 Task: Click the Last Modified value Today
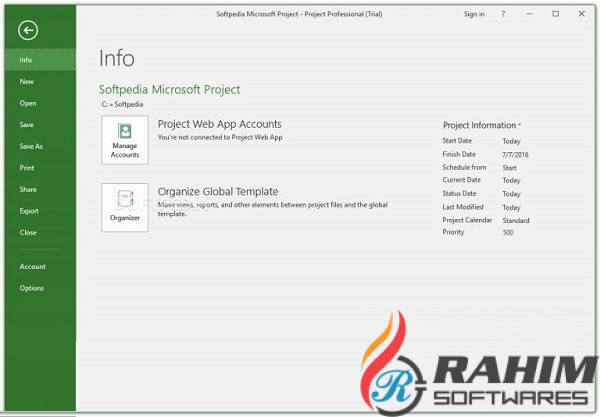(511, 207)
